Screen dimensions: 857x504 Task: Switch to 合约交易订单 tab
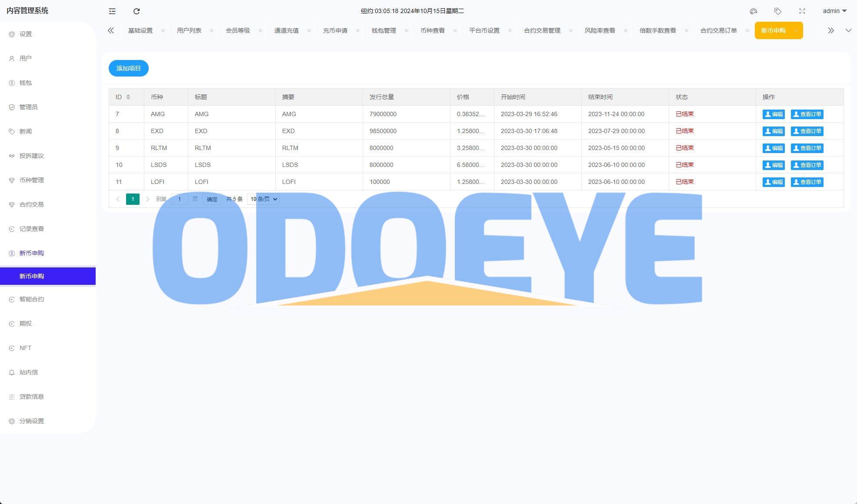(x=719, y=30)
